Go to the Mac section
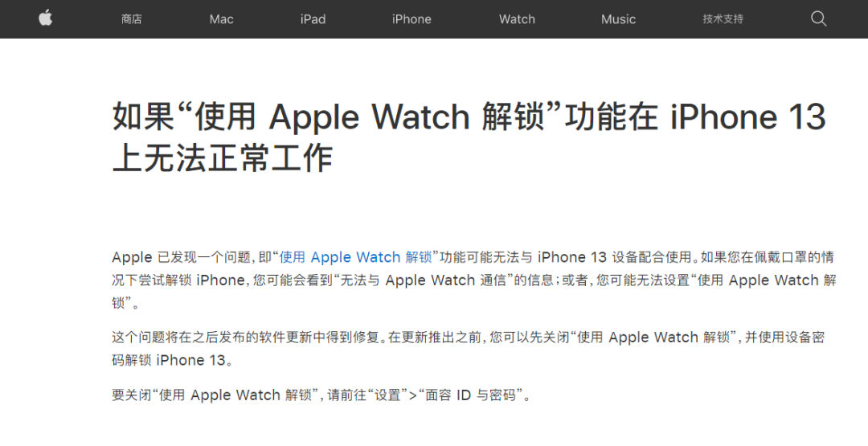 pos(222,18)
